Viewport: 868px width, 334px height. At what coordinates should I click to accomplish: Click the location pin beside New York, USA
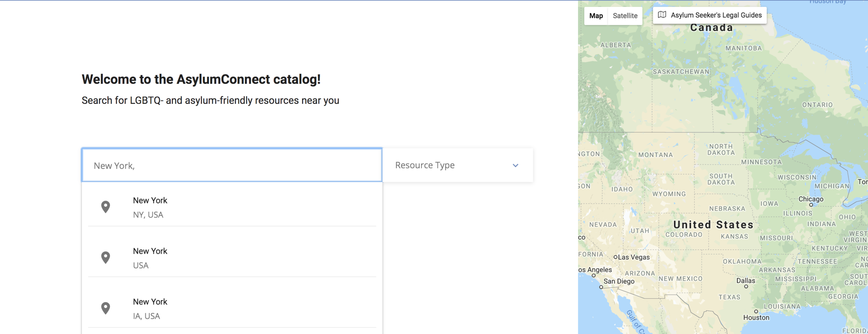tap(106, 258)
